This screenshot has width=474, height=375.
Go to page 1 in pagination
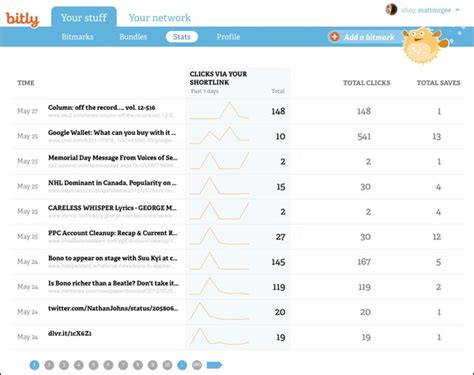34,365
